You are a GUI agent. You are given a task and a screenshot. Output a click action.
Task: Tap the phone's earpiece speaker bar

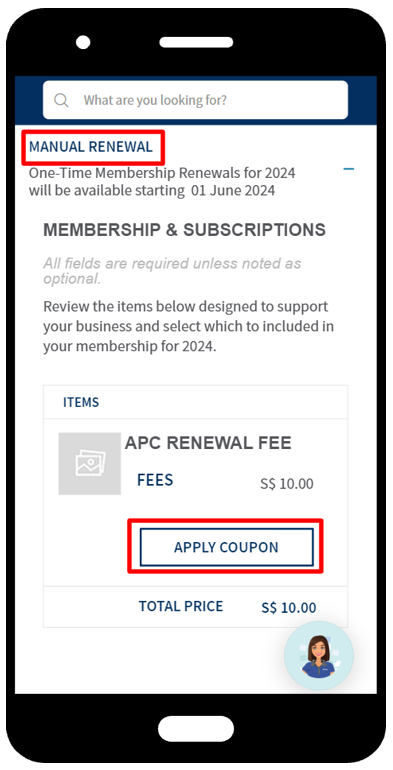[x=196, y=42]
